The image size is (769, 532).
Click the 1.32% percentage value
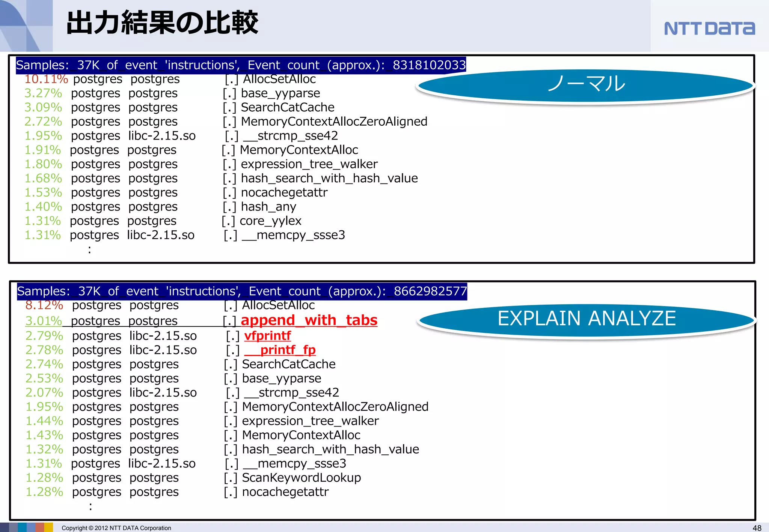point(44,449)
